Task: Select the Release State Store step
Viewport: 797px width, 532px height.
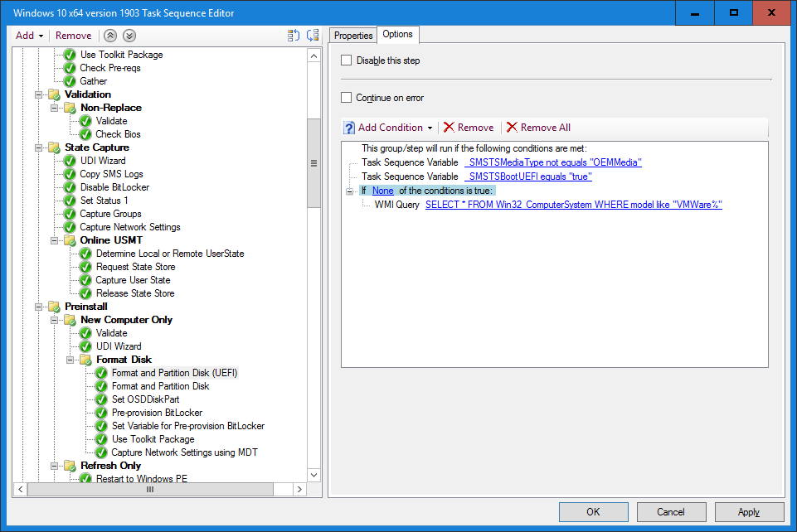Action: (135, 293)
